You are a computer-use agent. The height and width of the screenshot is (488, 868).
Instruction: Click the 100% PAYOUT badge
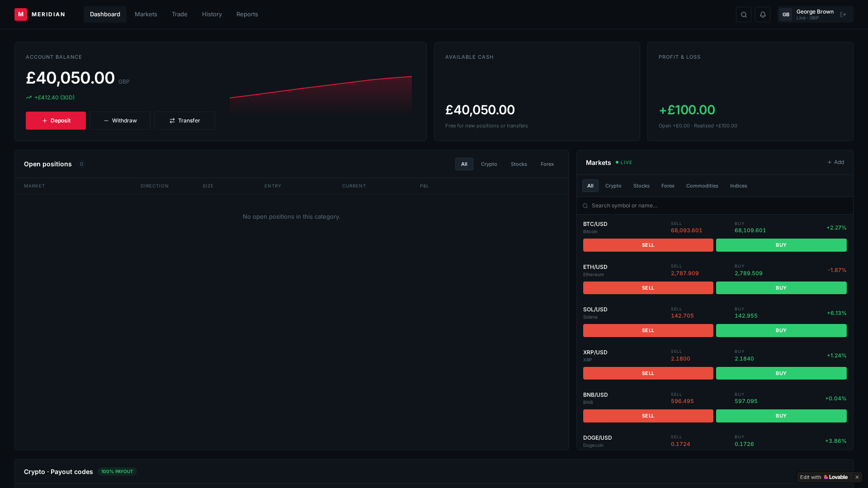117,472
